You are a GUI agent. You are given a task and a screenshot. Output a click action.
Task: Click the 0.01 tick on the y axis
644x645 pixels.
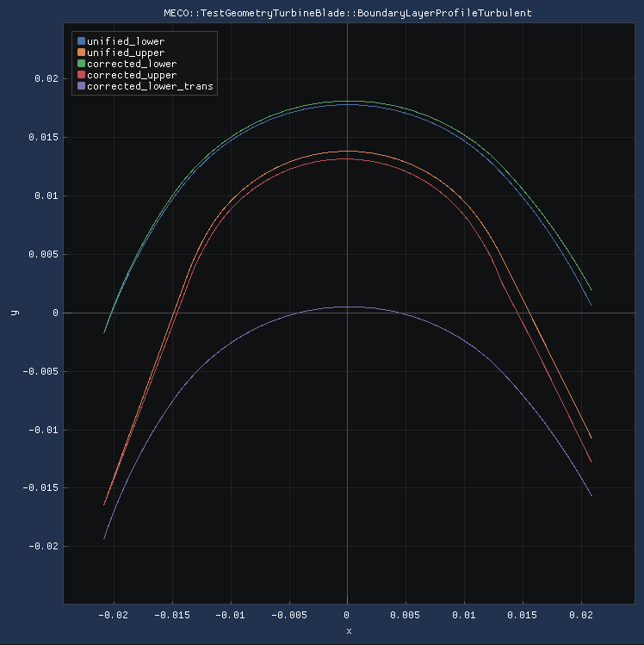coord(46,195)
